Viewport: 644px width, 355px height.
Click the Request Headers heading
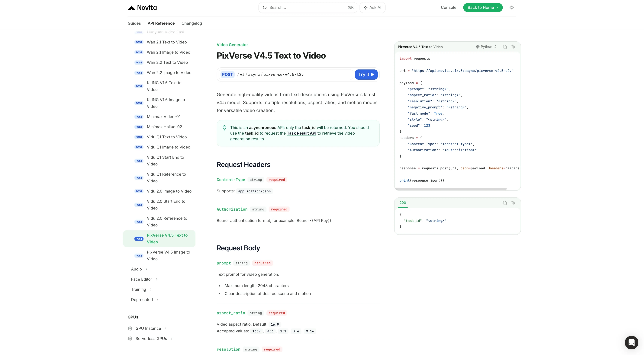[243, 165]
